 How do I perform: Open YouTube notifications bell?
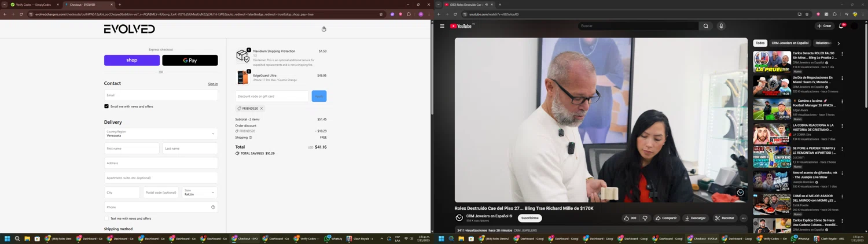841,26
